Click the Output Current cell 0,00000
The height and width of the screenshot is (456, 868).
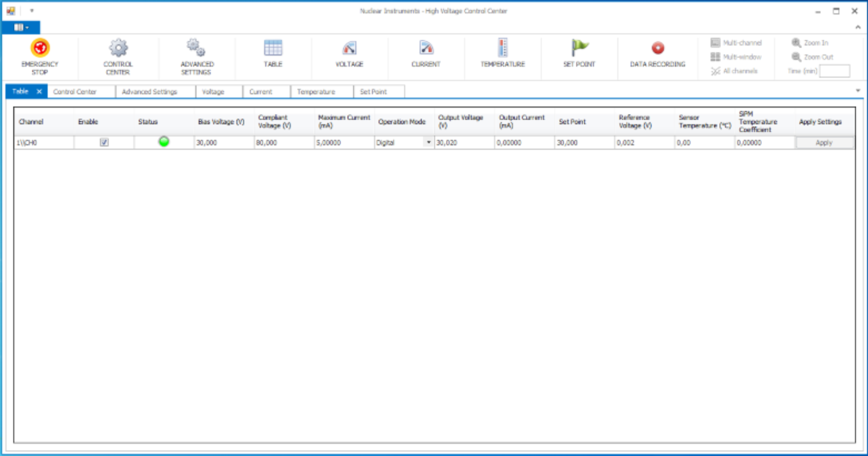(x=524, y=142)
